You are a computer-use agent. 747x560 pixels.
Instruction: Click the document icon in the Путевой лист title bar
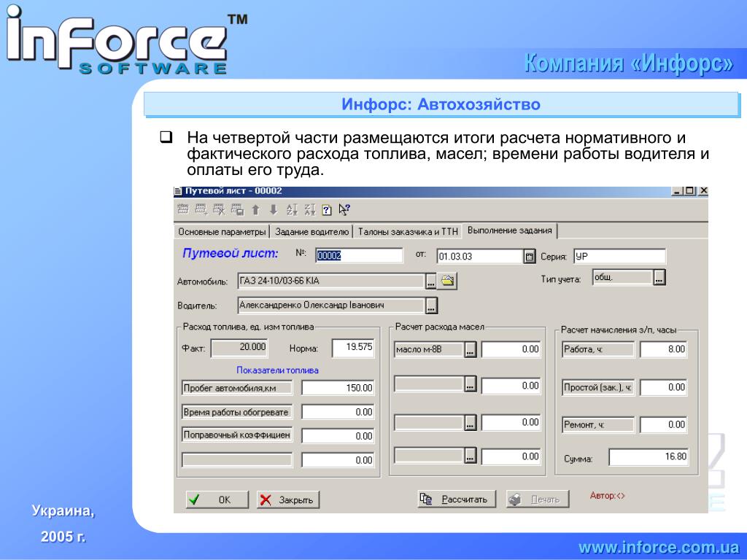coord(178,192)
